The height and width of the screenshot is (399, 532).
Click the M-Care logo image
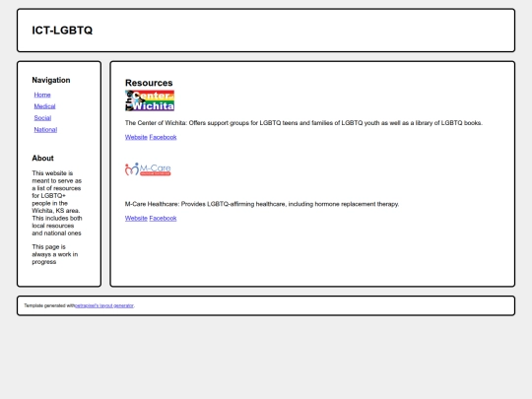pyautogui.click(x=148, y=169)
